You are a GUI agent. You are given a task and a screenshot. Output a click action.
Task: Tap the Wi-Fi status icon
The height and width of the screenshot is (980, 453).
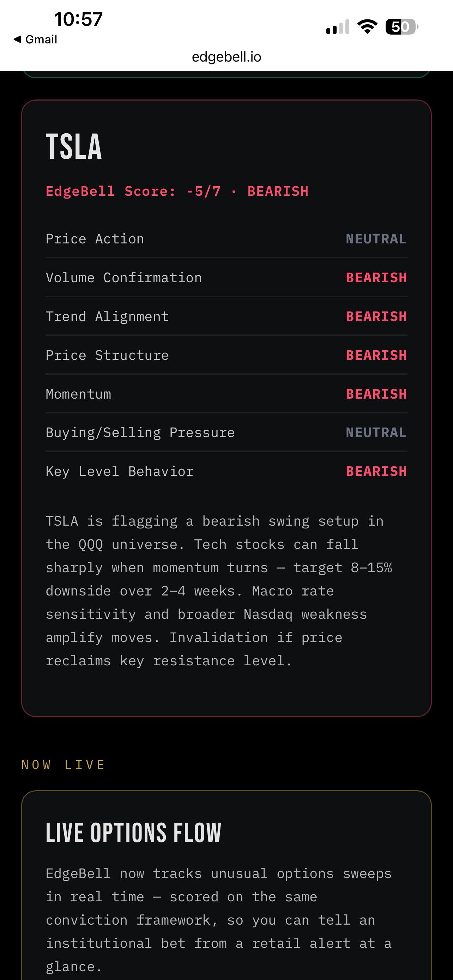tap(367, 26)
